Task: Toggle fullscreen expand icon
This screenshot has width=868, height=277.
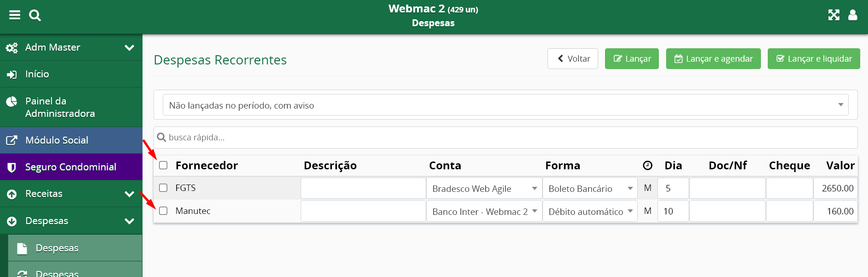Action: [834, 15]
